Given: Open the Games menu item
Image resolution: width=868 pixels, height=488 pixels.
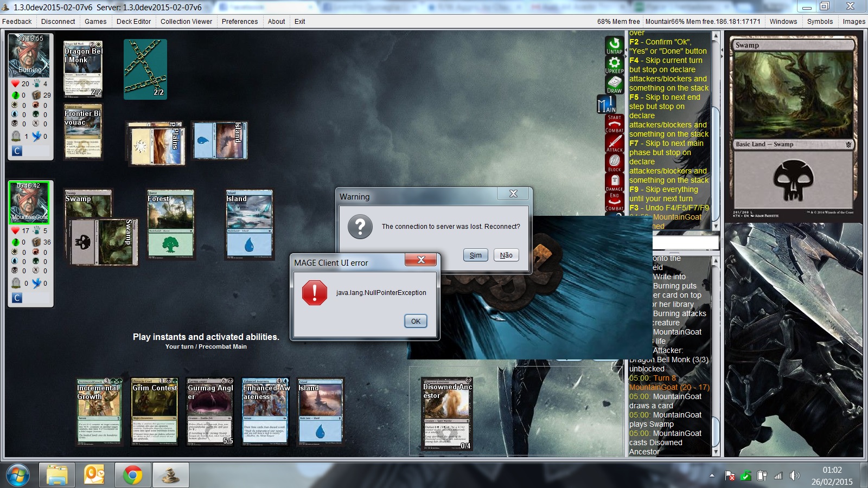Looking at the screenshot, I should [95, 22].
